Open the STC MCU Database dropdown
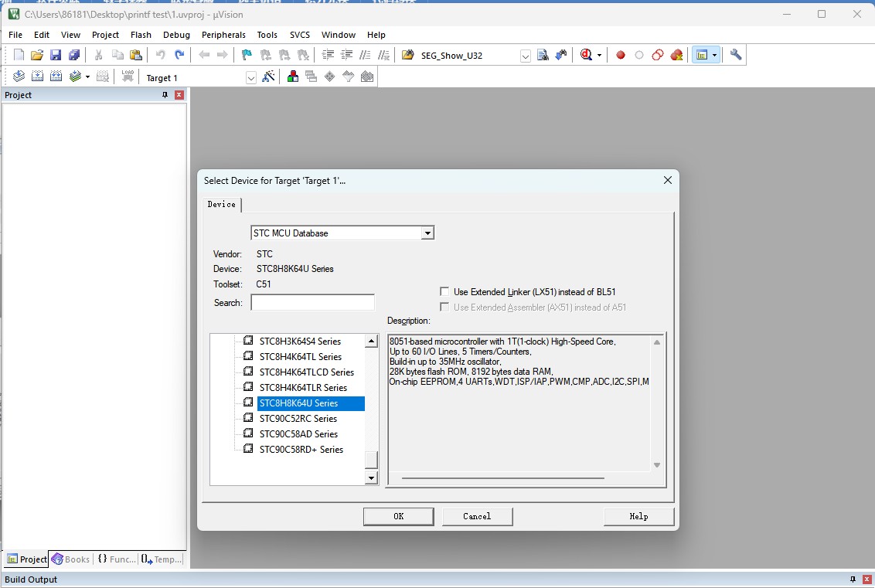This screenshot has height=588, width=875. (427, 233)
